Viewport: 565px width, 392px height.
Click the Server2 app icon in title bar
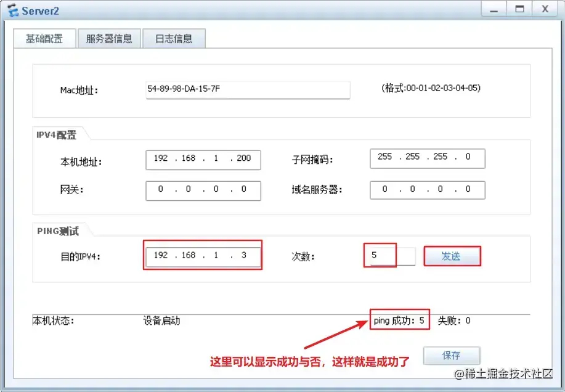(x=13, y=10)
